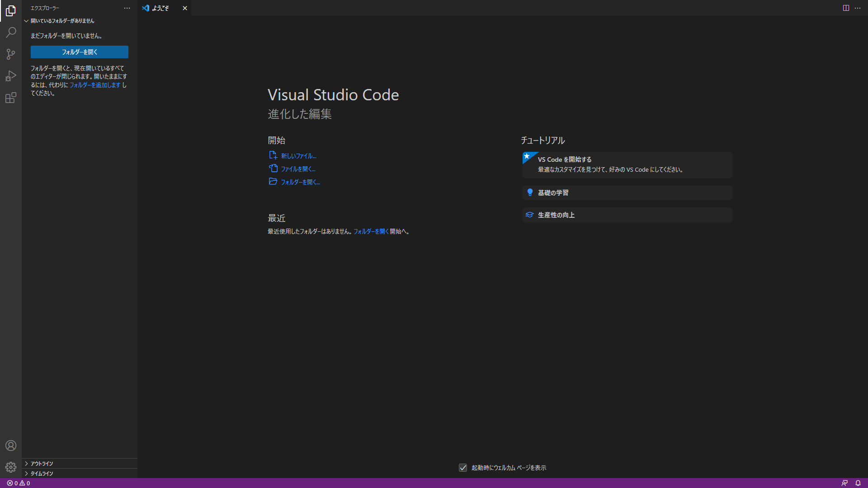Click the フォルダーを追加します link
Viewport: 868px width, 488px height.
click(x=95, y=85)
